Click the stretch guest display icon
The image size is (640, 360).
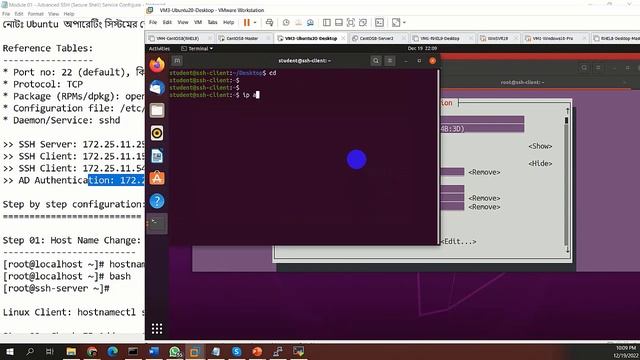pos(396,22)
